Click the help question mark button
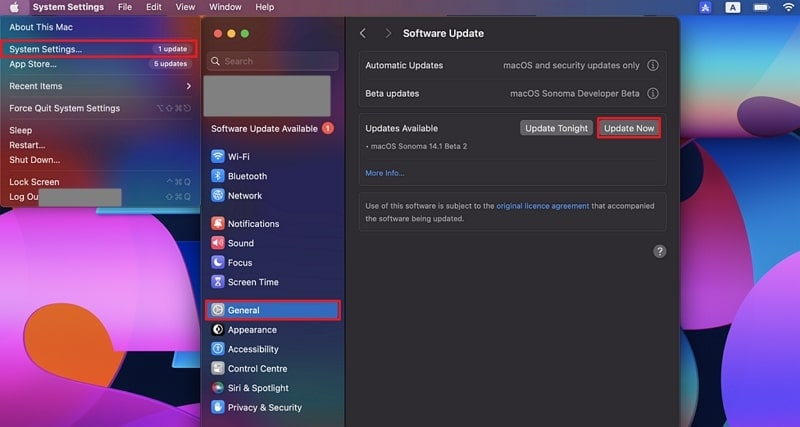 pyautogui.click(x=660, y=251)
